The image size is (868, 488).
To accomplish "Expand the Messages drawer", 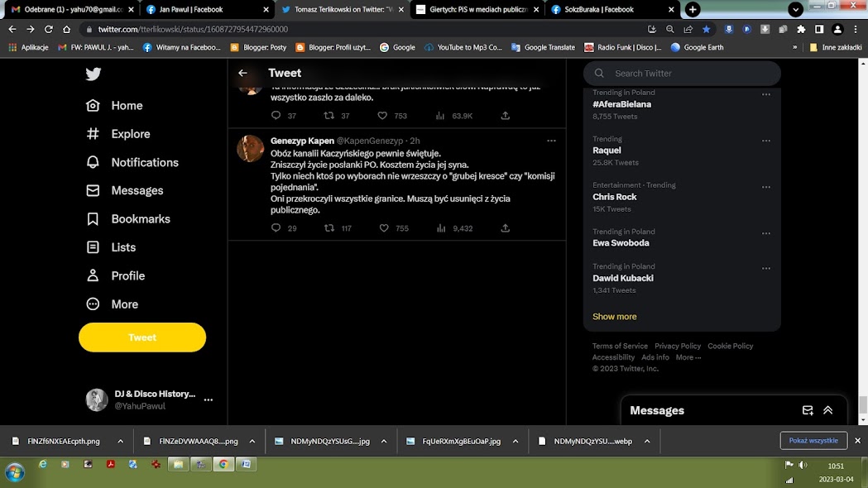I will tap(828, 410).
